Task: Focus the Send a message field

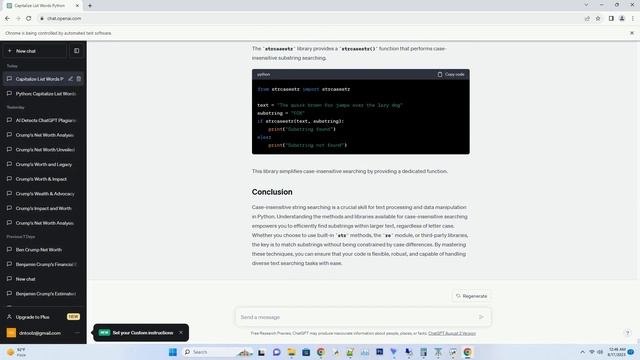Action: 357,317
